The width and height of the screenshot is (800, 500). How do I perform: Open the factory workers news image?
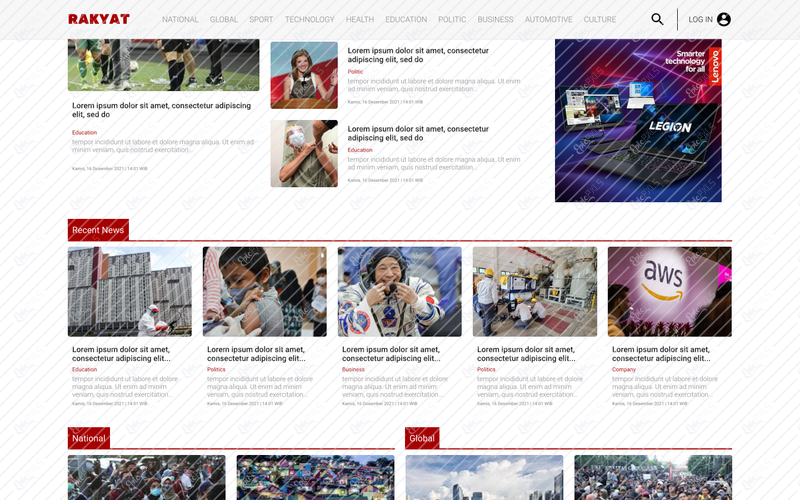(x=535, y=292)
